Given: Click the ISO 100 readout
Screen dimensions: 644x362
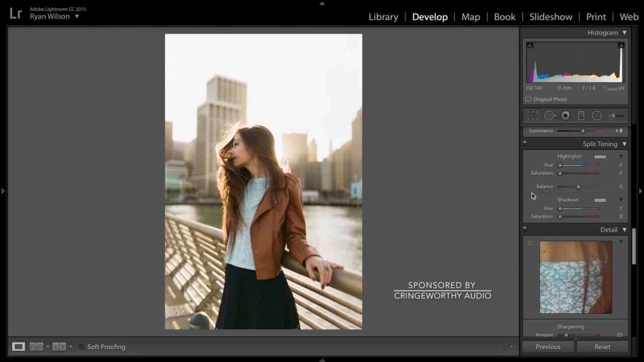Looking at the screenshot, I should tap(534, 88).
